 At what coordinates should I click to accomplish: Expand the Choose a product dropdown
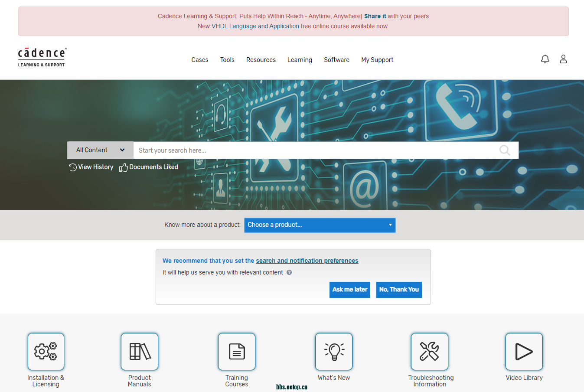coord(320,225)
